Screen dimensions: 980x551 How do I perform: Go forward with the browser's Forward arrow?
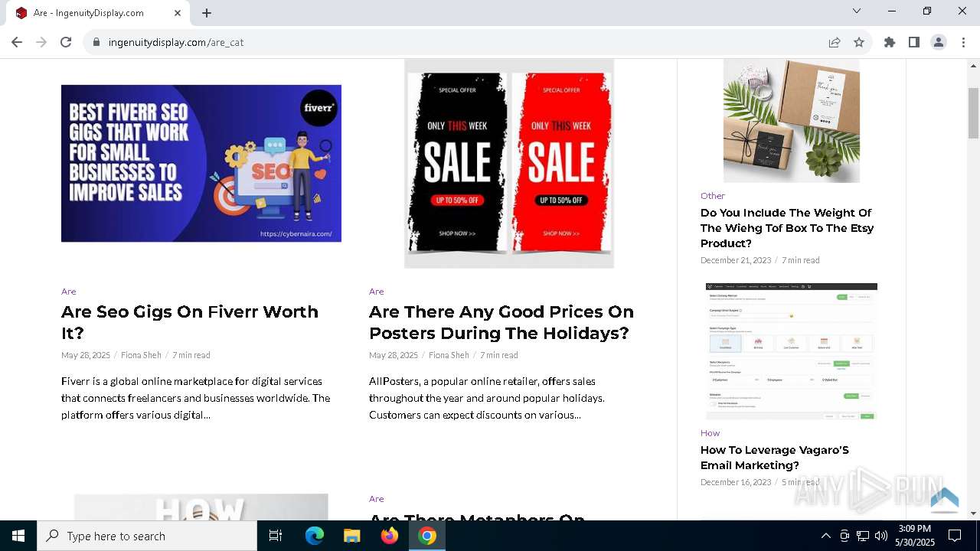coord(41,42)
